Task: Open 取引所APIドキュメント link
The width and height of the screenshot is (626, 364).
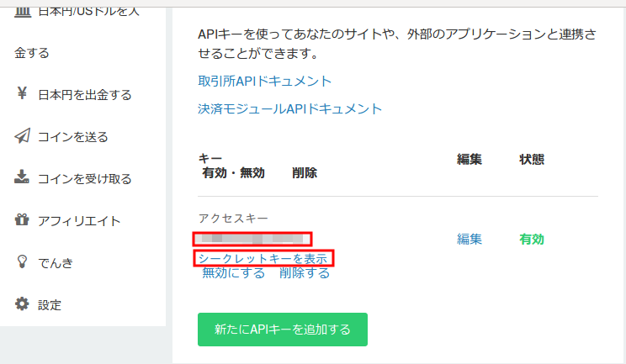Action: pos(264,82)
